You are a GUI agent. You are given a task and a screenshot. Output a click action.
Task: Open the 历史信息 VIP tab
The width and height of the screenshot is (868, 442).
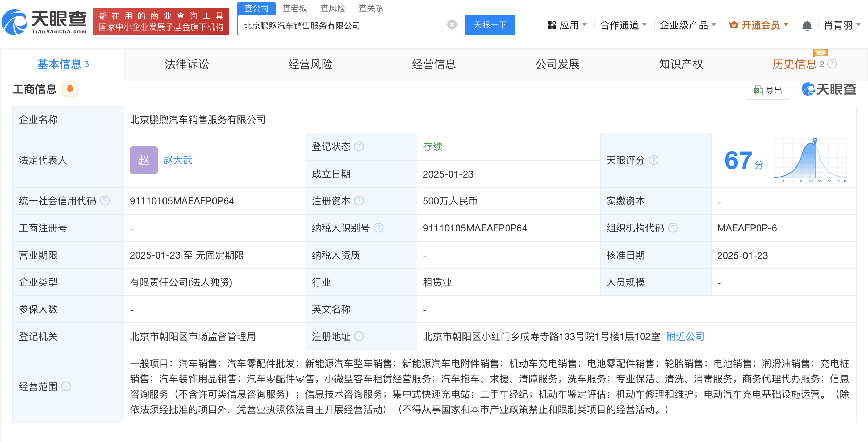(794, 64)
